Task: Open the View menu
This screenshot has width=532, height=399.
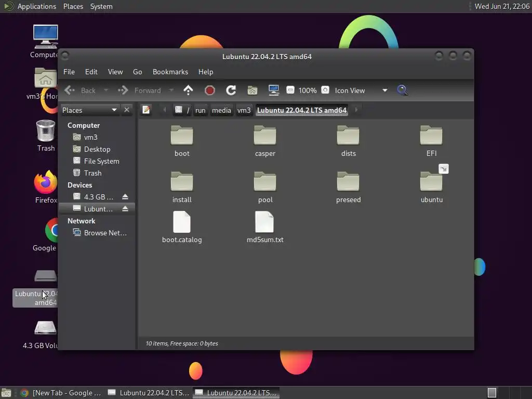Action: pyautogui.click(x=115, y=72)
